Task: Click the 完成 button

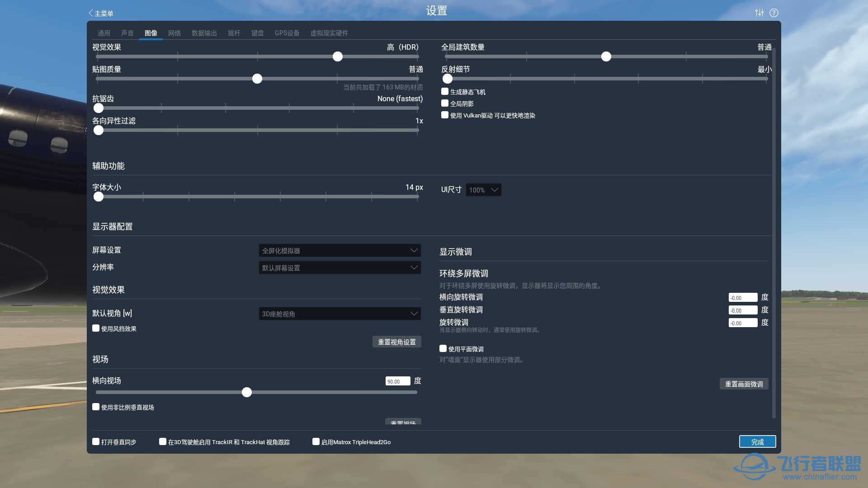Action: click(758, 441)
